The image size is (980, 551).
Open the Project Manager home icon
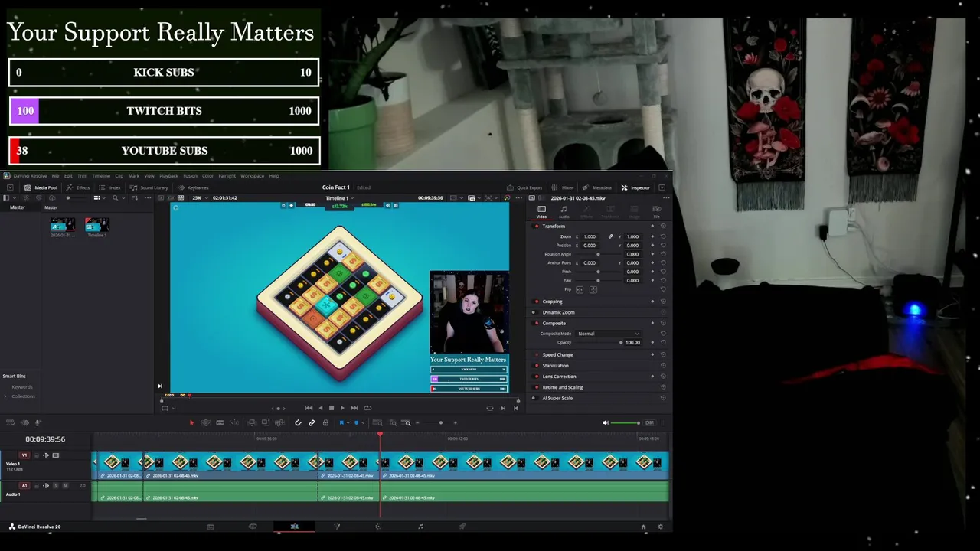click(x=643, y=527)
